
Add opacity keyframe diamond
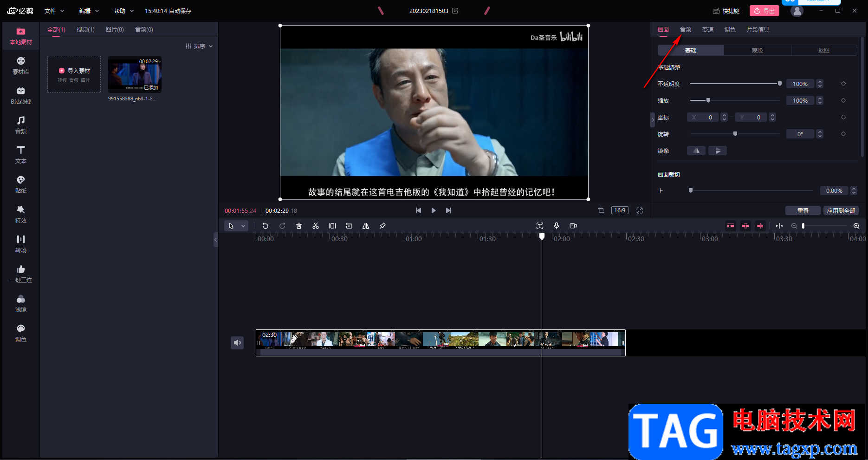(x=843, y=84)
